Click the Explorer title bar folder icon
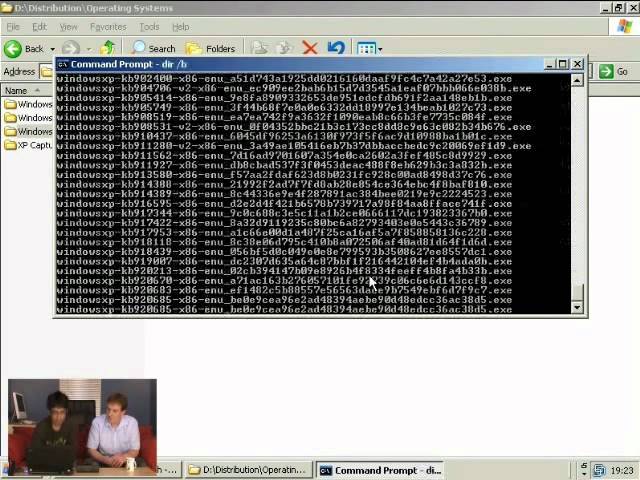This screenshot has width=640, height=480. pyautogui.click(x=7, y=8)
